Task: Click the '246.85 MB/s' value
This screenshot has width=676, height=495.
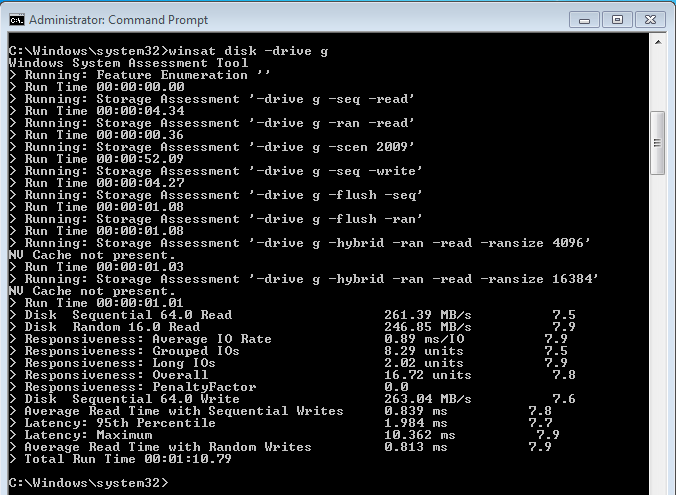Action: 428,327
